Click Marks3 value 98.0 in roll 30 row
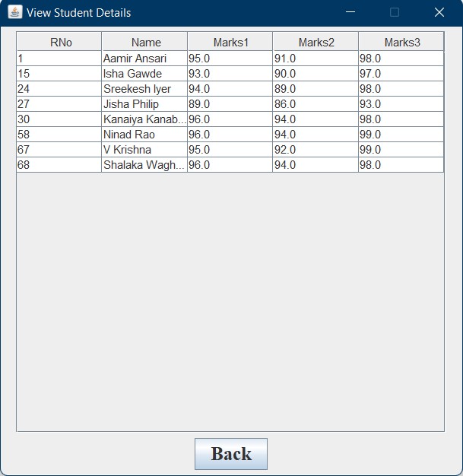Image resolution: width=463 pixels, height=476 pixels. (x=401, y=119)
